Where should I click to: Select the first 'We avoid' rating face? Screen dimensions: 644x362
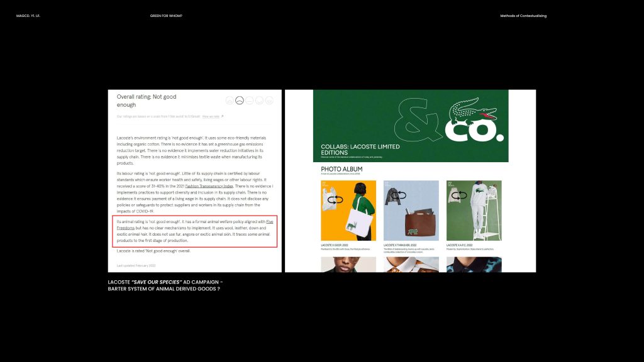(x=230, y=101)
